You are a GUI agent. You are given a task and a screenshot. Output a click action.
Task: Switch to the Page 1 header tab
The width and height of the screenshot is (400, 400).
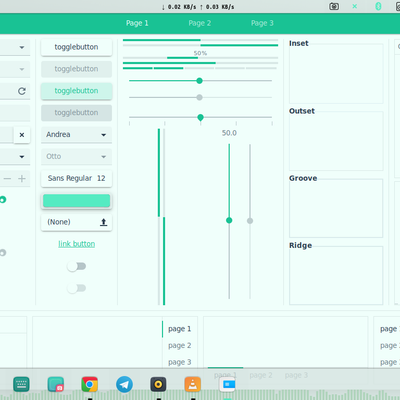[137, 23]
